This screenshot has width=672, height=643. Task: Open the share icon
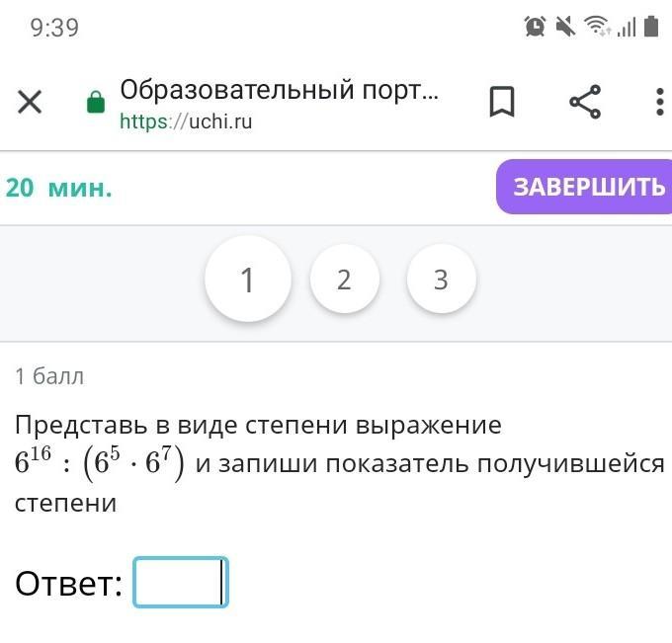pyautogui.click(x=585, y=102)
